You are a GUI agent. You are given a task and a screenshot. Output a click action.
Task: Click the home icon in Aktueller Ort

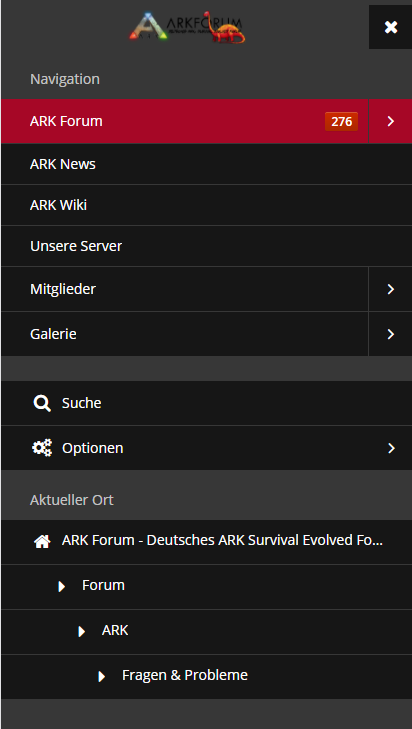(42, 541)
